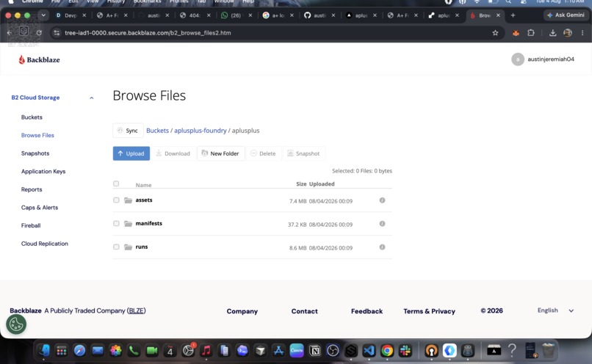
Task: Click the Backblaze flame logo
Action: pyautogui.click(x=21, y=59)
